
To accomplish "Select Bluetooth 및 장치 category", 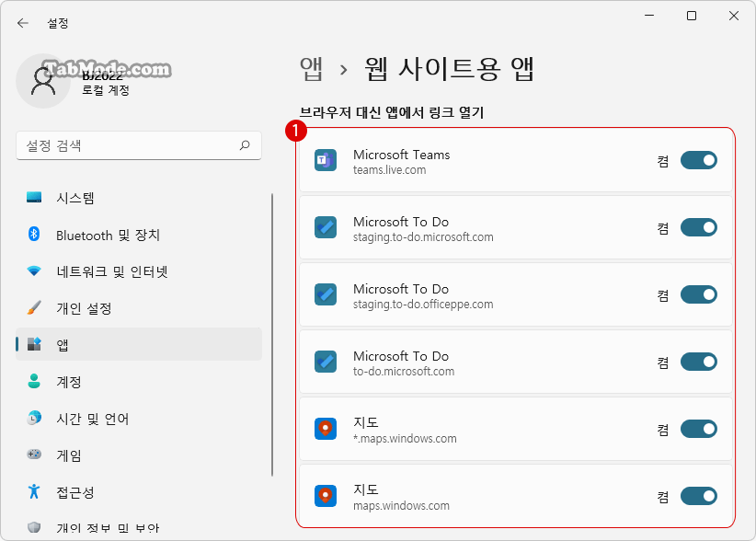I will [139, 235].
